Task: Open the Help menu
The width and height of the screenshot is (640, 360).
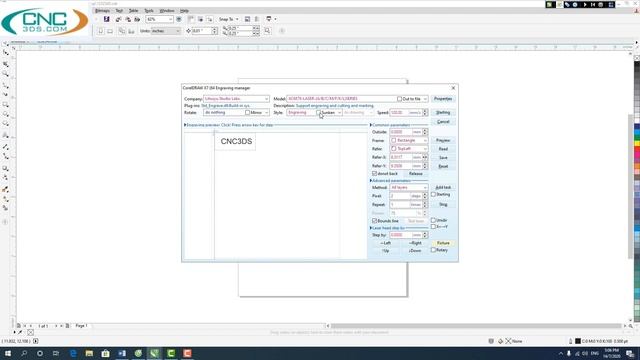Action: [184, 11]
